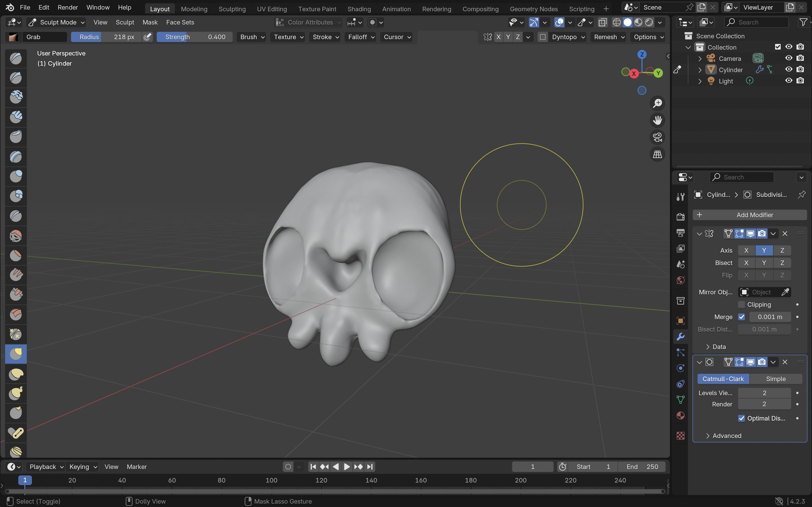Expand the Advanced subpanel
The height and width of the screenshot is (507, 812).
(727, 435)
